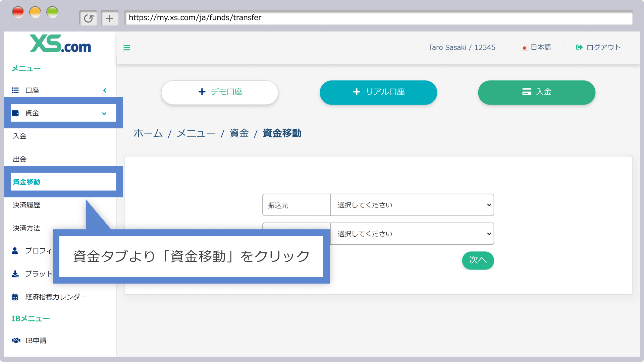Click the ログアウト link

[603, 48]
